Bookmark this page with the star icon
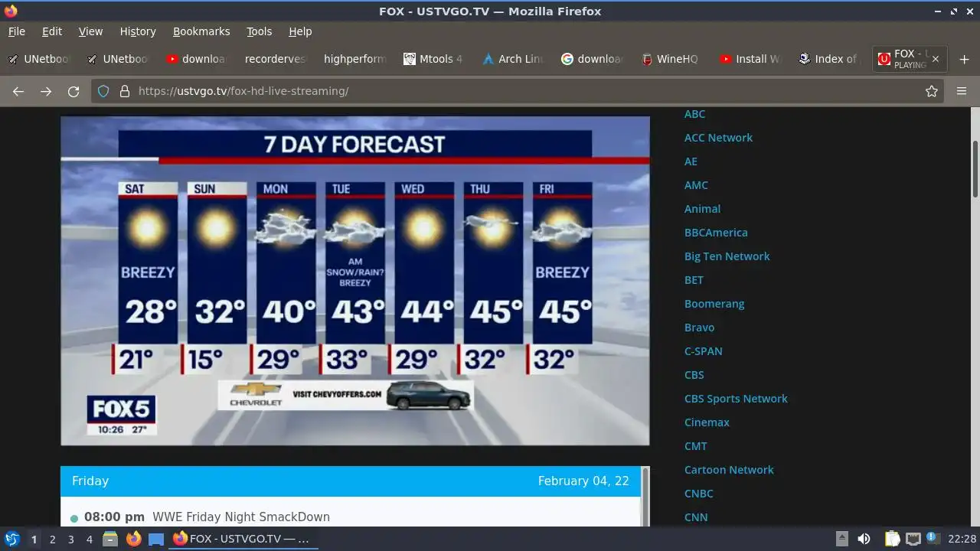The image size is (980, 551). coord(932,91)
